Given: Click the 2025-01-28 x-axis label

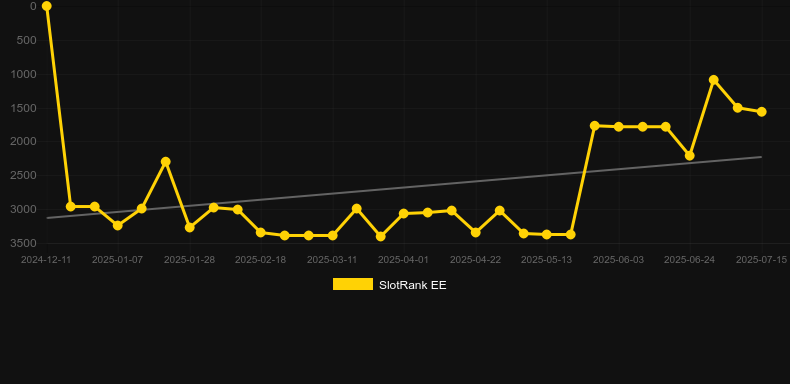Looking at the screenshot, I should (x=189, y=260).
